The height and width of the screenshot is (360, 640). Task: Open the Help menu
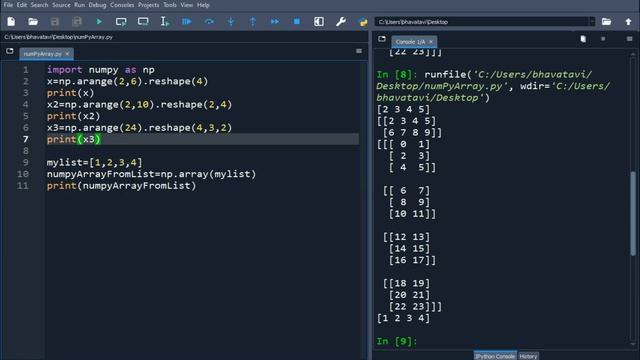(x=203, y=5)
